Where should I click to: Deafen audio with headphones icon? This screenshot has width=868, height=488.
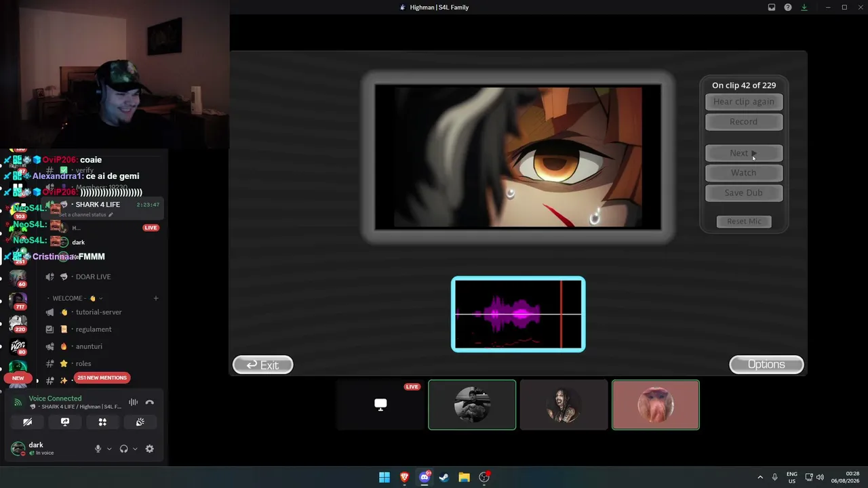pyautogui.click(x=123, y=449)
